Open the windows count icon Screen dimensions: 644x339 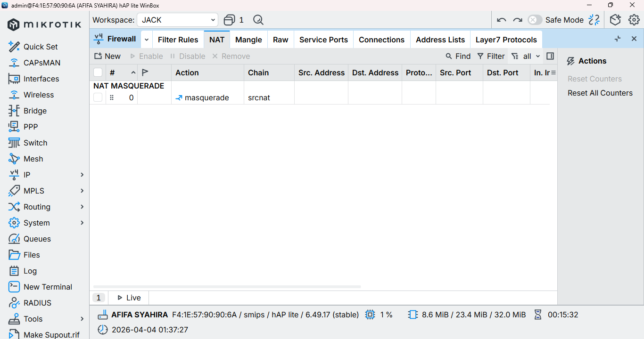point(234,20)
